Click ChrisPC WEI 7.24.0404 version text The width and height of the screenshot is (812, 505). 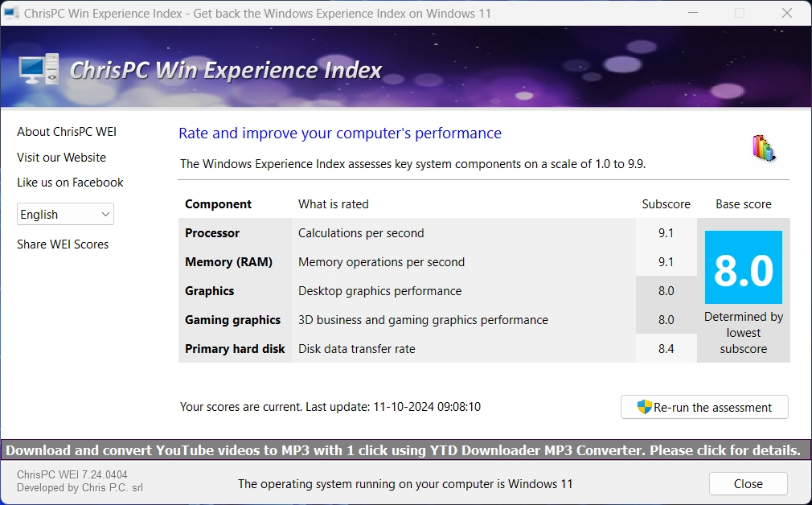tap(72, 474)
